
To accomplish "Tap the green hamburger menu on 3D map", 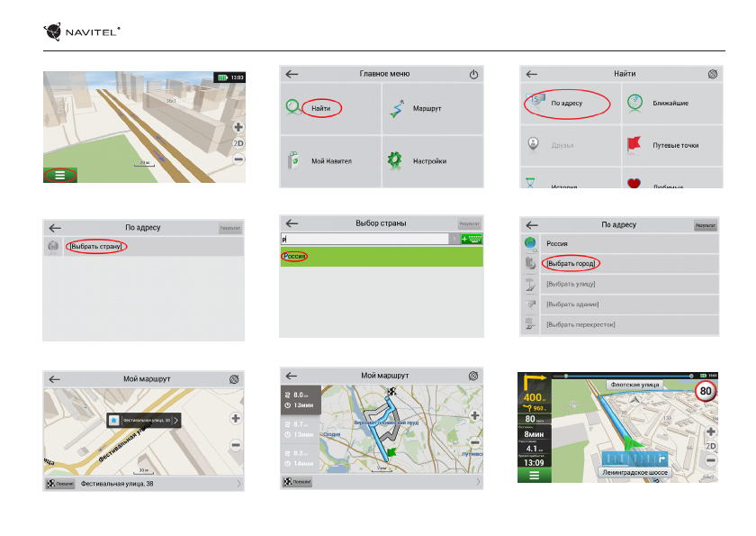I will click(x=59, y=176).
